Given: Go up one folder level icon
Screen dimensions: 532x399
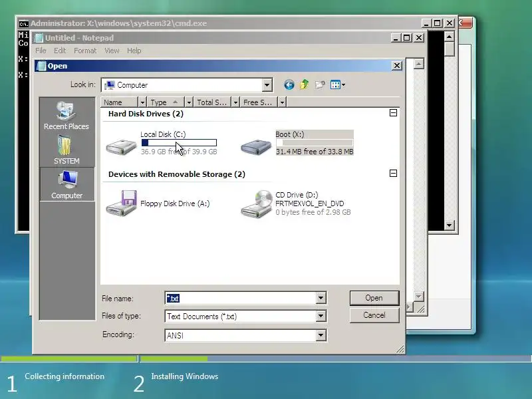Looking at the screenshot, I should point(305,84).
